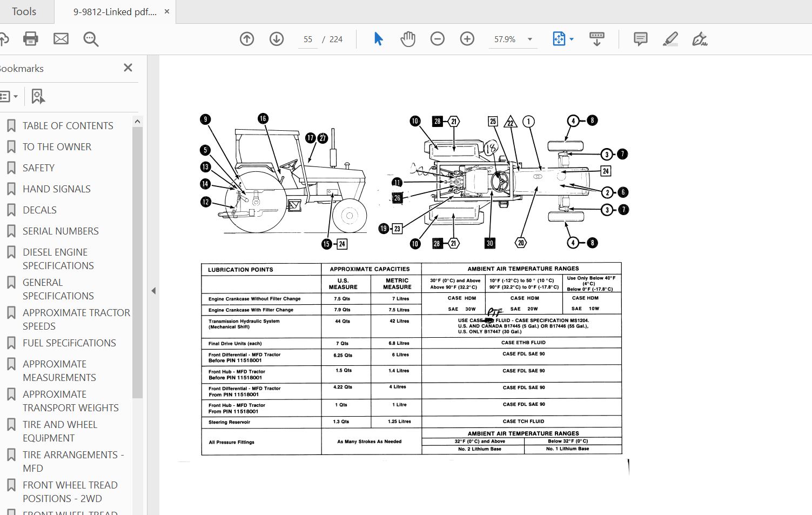The width and height of the screenshot is (812, 515).
Task: Print the document using the printer icon
Action: pos(31,39)
